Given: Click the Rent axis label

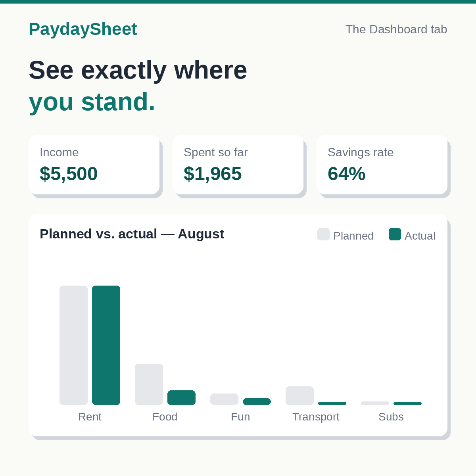Looking at the screenshot, I should 90,417.
